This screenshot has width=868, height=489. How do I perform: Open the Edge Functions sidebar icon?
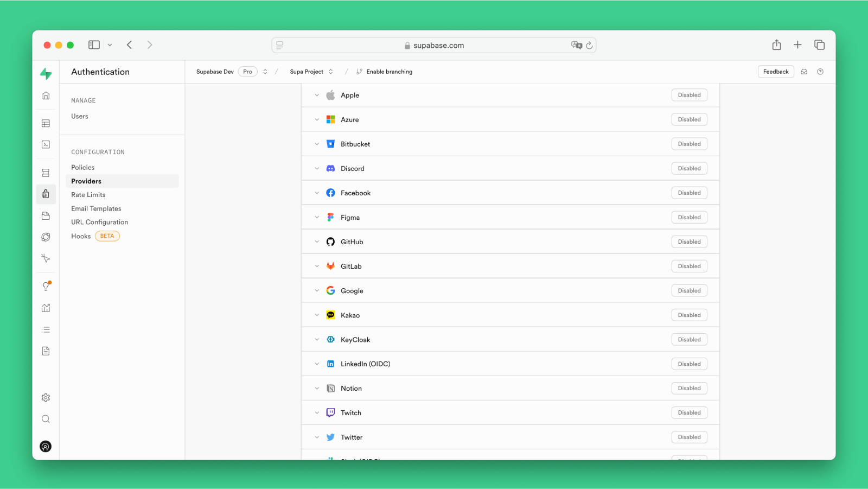pos(46,237)
